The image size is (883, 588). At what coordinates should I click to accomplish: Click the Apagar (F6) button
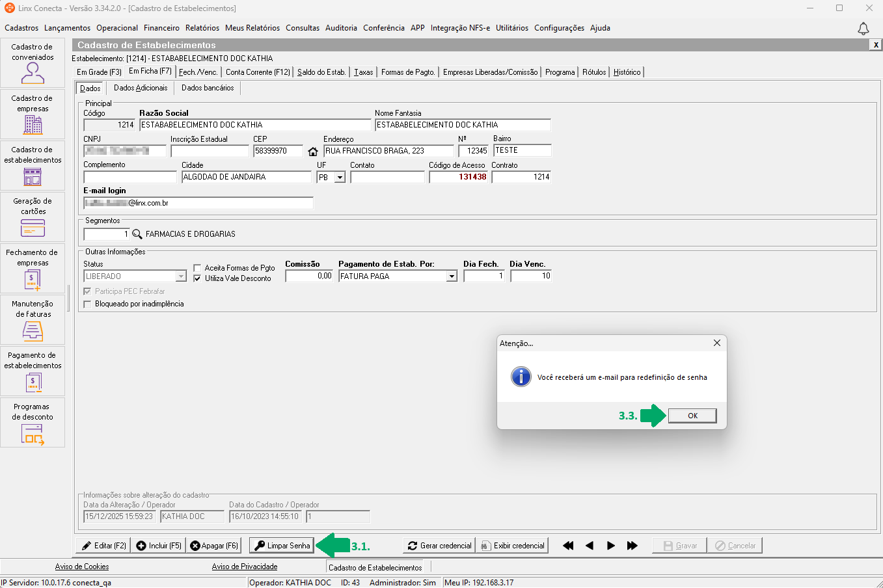[214, 546]
